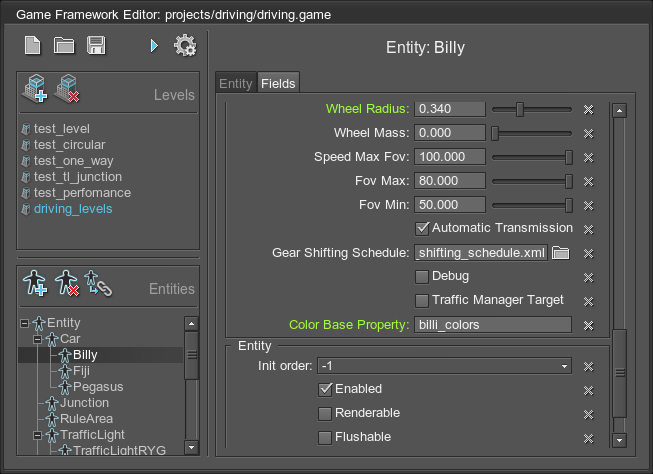653x474 pixels.
Task: Reset Gear Shifting Schedule with X icon
Action: 588,254
